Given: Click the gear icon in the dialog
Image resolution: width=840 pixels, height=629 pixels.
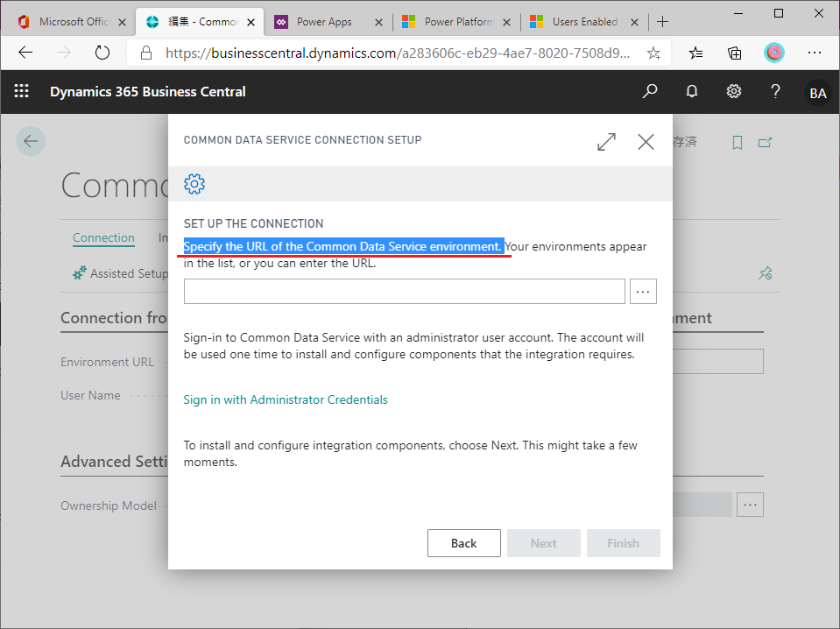Looking at the screenshot, I should pyautogui.click(x=194, y=184).
